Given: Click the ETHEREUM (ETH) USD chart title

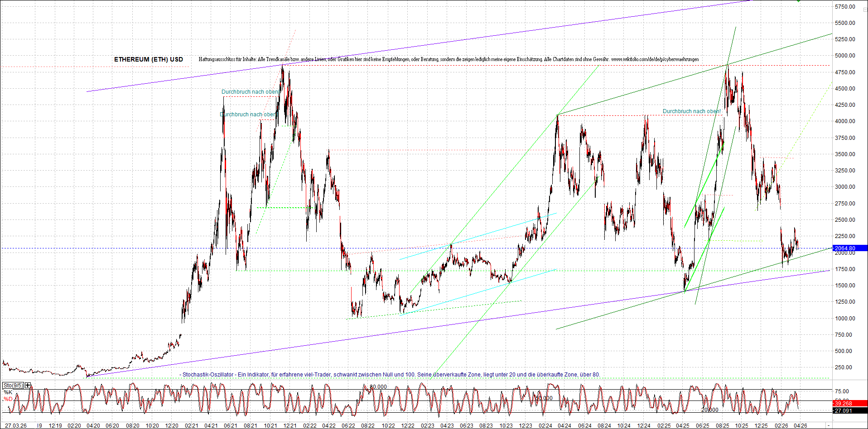Looking at the screenshot, I should (x=149, y=59).
